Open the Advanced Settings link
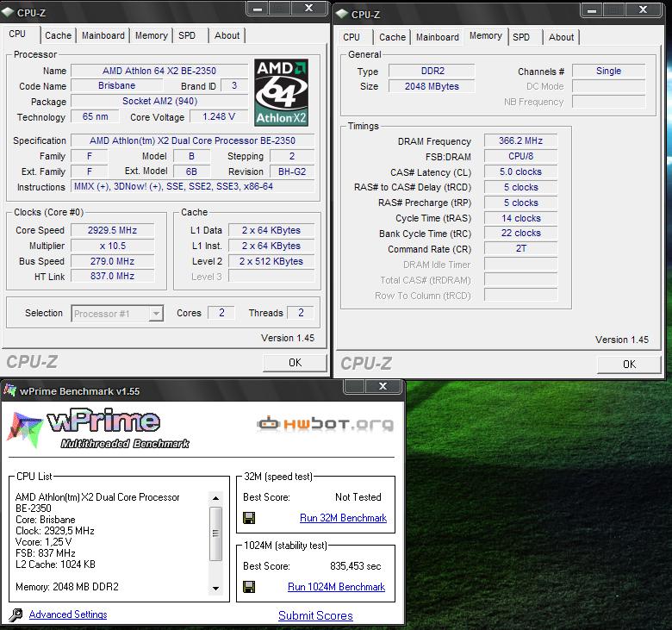672x630 pixels. pyautogui.click(x=68, y=614)
